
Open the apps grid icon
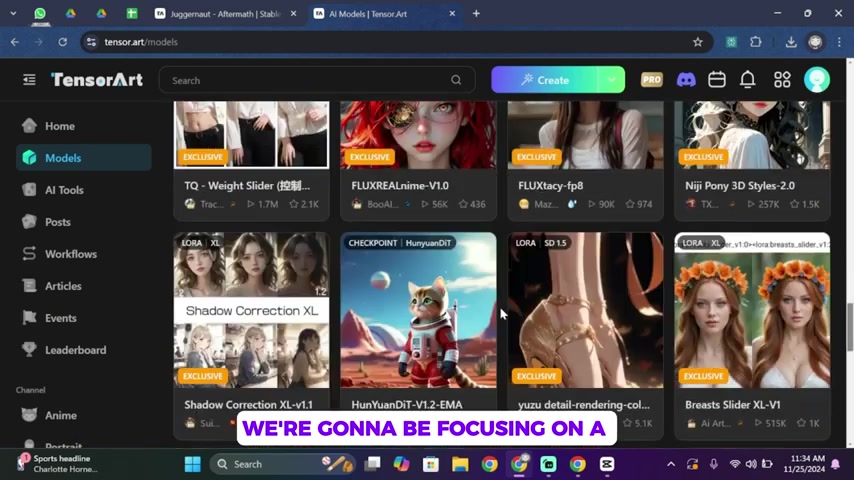(x=782, y=80)
